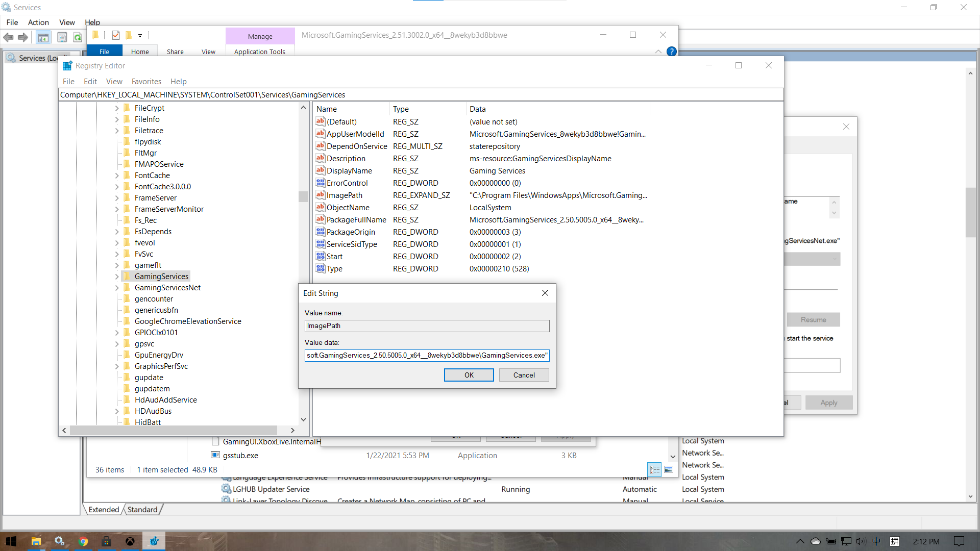Open the Xbox app from the taskbar
980x551 pixels.
pos(130,541)
